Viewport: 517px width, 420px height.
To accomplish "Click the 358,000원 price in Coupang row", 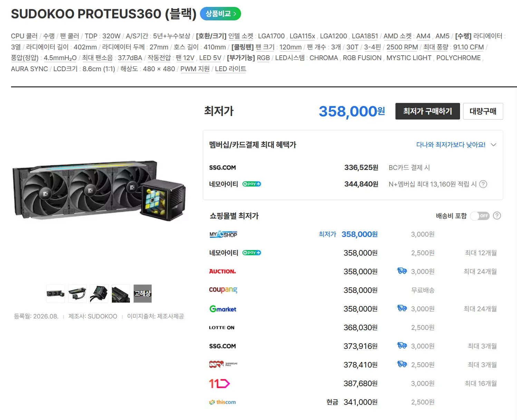I will (361, 290).
